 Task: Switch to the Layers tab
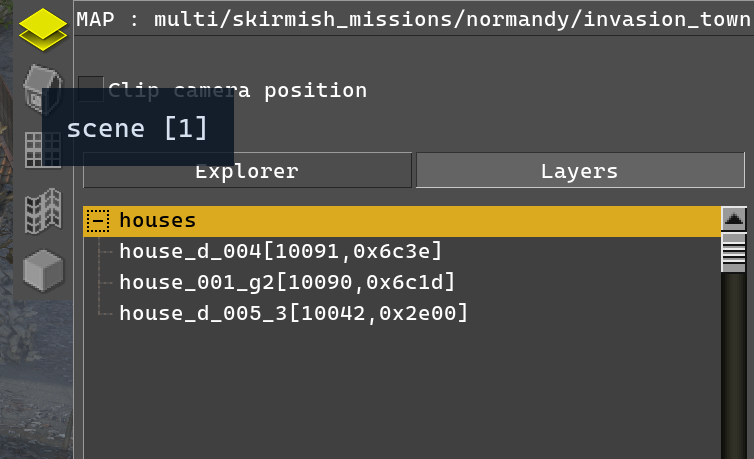[580, 171]
